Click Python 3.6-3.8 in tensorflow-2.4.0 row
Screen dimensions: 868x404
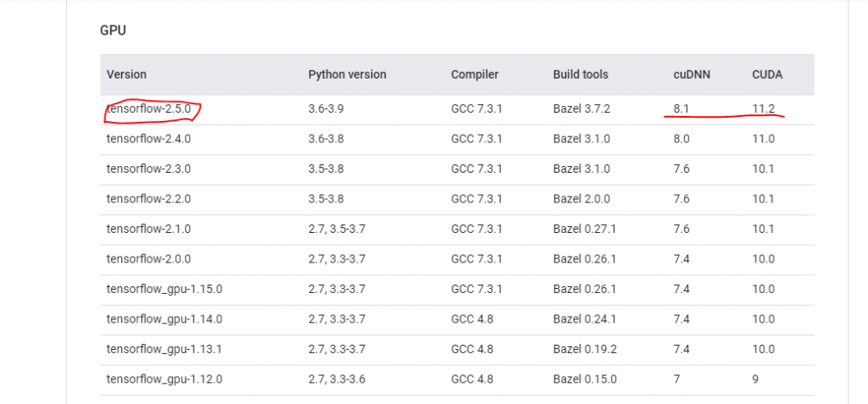326,139
